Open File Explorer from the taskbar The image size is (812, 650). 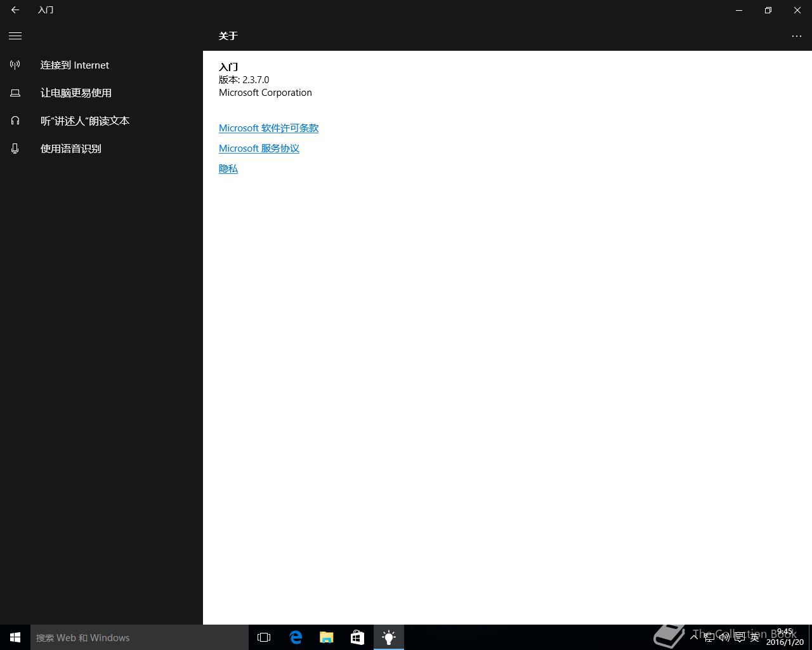[x=327, y=637]
